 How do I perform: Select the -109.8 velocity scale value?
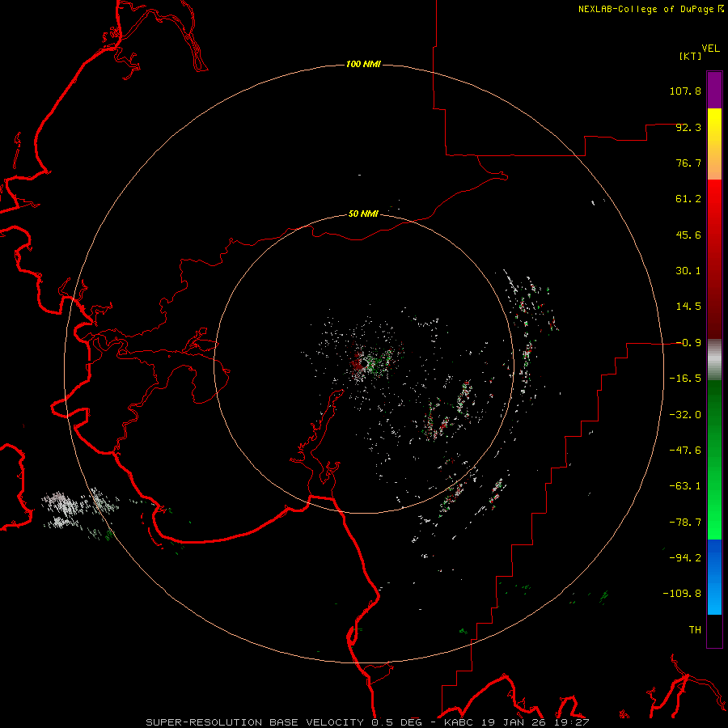682,594
